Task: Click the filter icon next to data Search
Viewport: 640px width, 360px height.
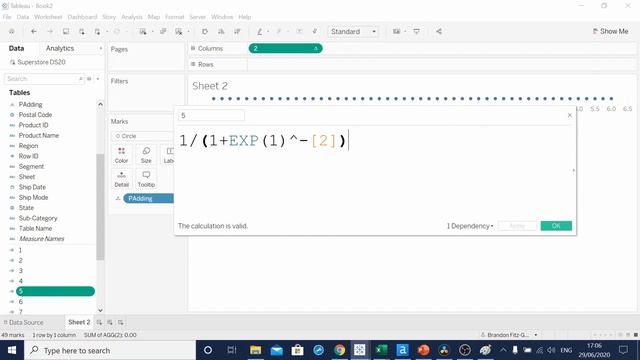Action: (x=80, y=79)
